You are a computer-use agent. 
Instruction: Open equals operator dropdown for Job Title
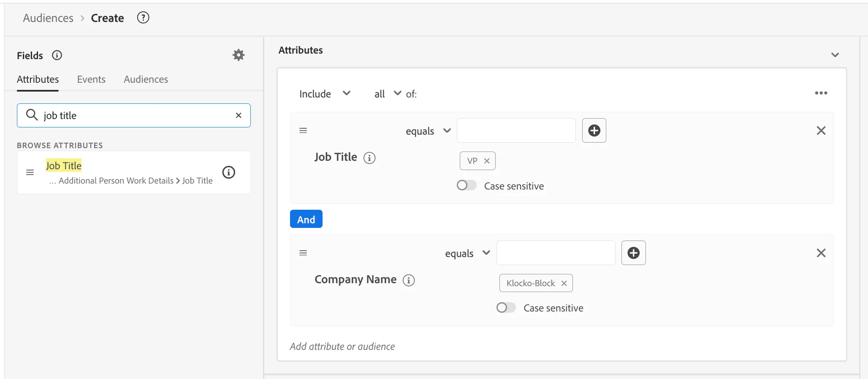tap(428, 131)
